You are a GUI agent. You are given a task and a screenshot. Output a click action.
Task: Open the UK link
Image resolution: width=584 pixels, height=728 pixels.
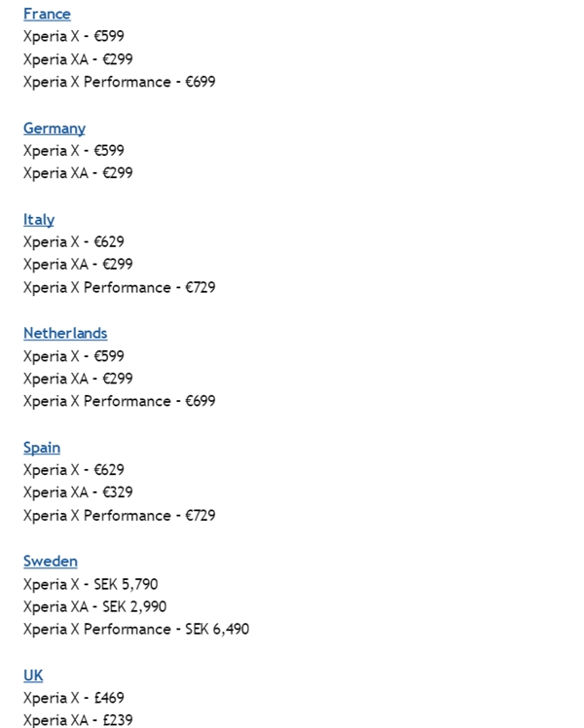pyautogui.click(x=33, y=675)
